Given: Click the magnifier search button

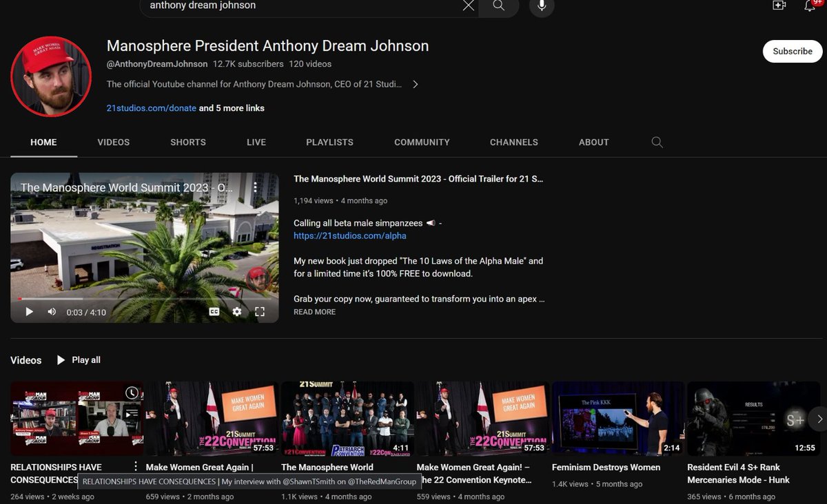Looking at the screenshot, I should point(498,6).
